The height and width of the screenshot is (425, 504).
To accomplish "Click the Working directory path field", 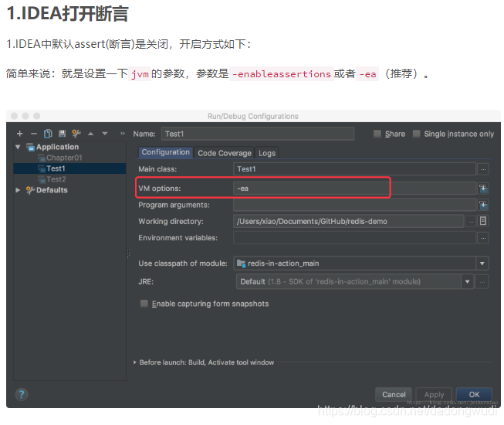I will 348,221.
